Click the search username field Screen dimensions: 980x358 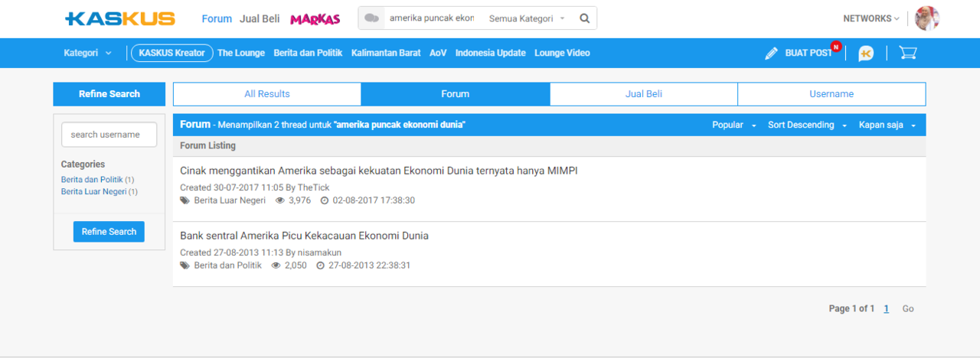[x=109, y=135]
